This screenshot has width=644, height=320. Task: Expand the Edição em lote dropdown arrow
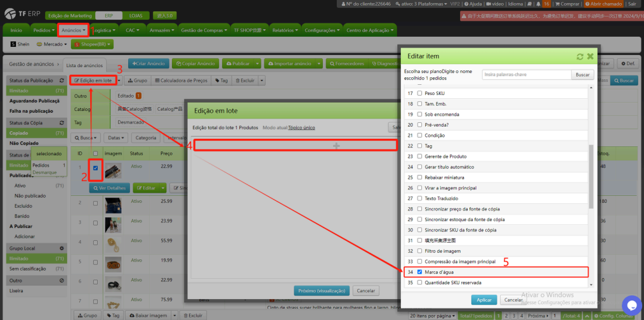tap(119, 80)
